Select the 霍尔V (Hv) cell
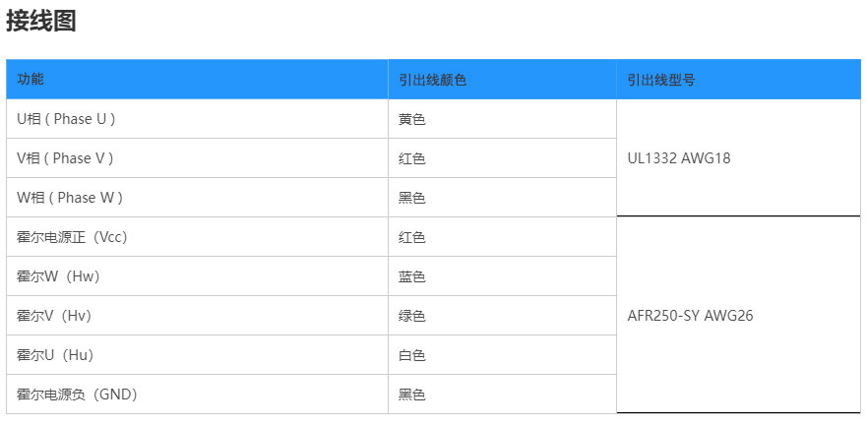 click(x=56, y=316)
